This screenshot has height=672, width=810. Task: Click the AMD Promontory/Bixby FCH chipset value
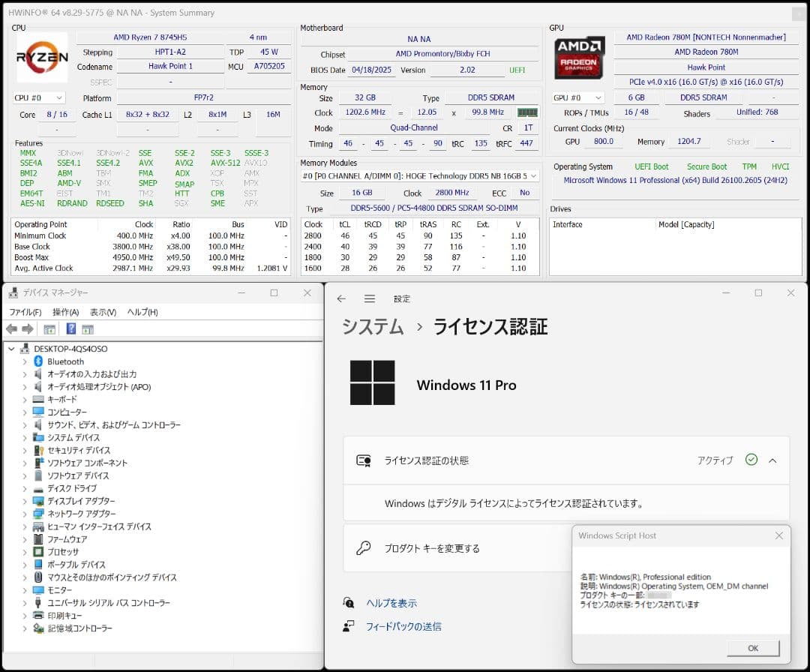coord(442,54)
